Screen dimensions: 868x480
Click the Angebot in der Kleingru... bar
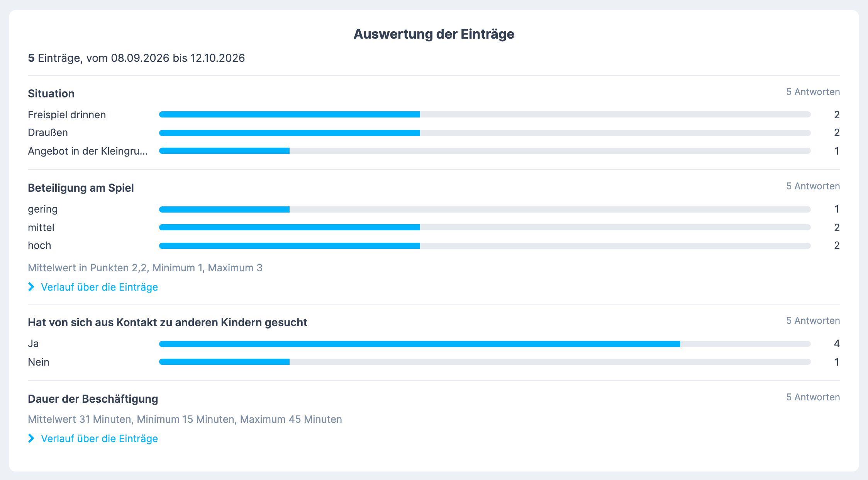pos(485,151)
